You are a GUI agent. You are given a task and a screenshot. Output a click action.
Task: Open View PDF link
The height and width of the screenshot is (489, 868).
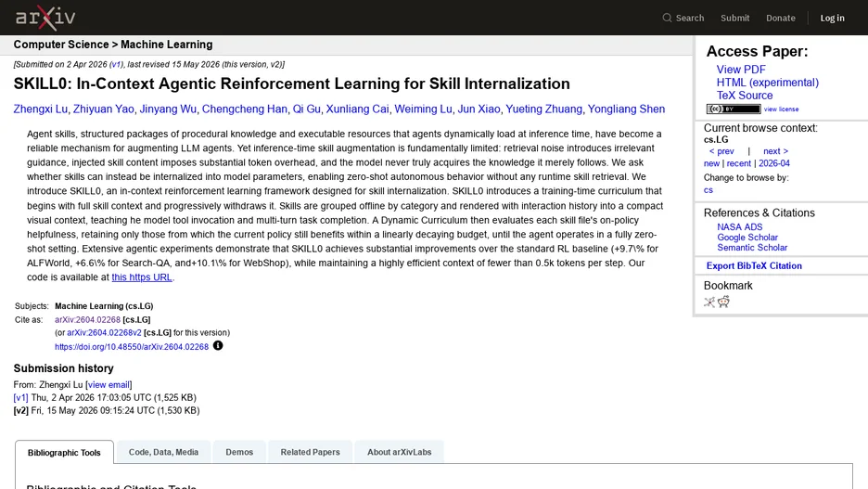tap(741, 70)
